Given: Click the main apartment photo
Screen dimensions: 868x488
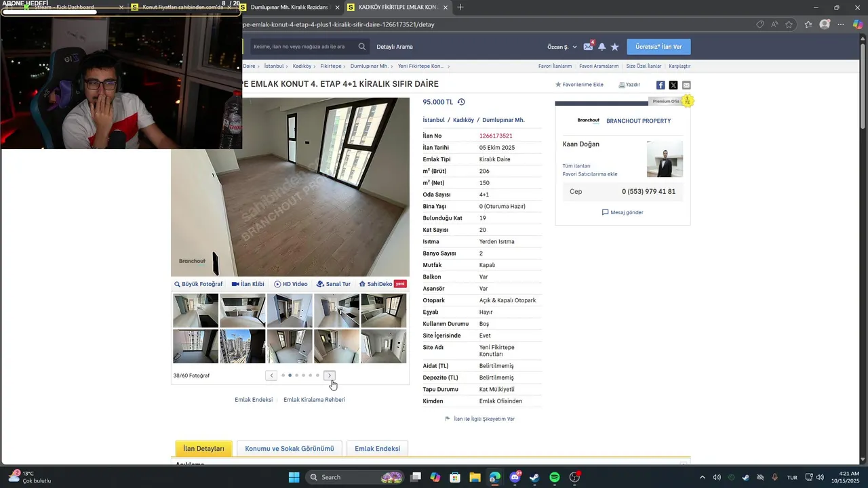Looking at the screenshot, I should pos(290,187).
